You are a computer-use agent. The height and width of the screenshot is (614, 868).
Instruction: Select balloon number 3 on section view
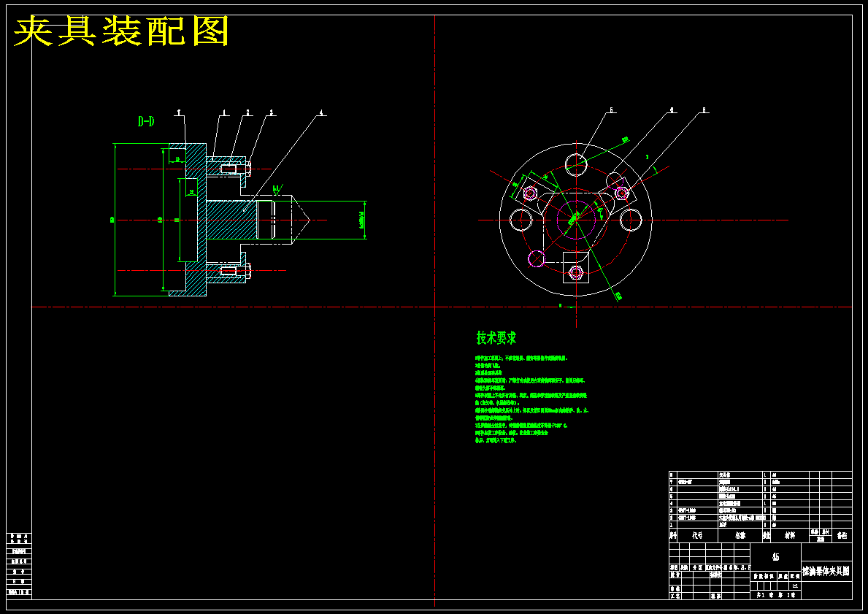click(272, 112)
